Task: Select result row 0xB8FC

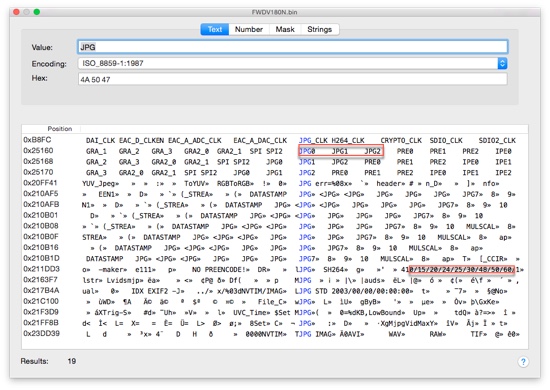Action: (275, 140)
